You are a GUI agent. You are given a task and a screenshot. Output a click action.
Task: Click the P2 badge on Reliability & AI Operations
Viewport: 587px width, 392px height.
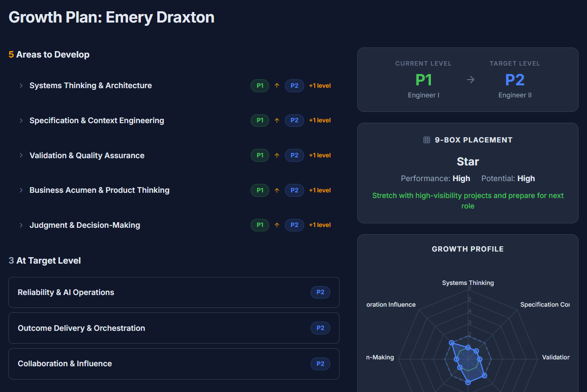tap(320, 292)
